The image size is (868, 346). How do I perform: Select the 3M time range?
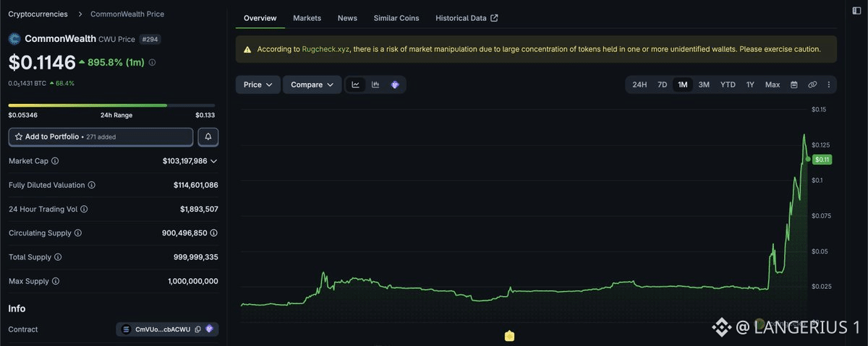[x=704, y=85]
